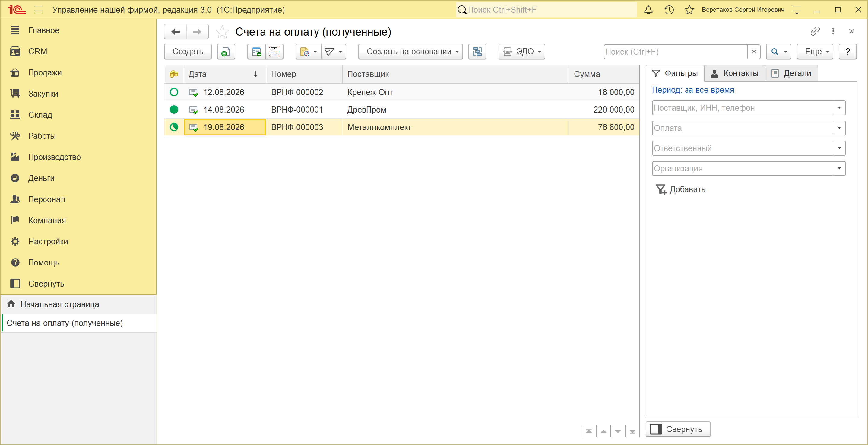Select row ВРНФ-000001 ДревПром
This screenshot has width=868, height=445.
[x=402, y=110]
